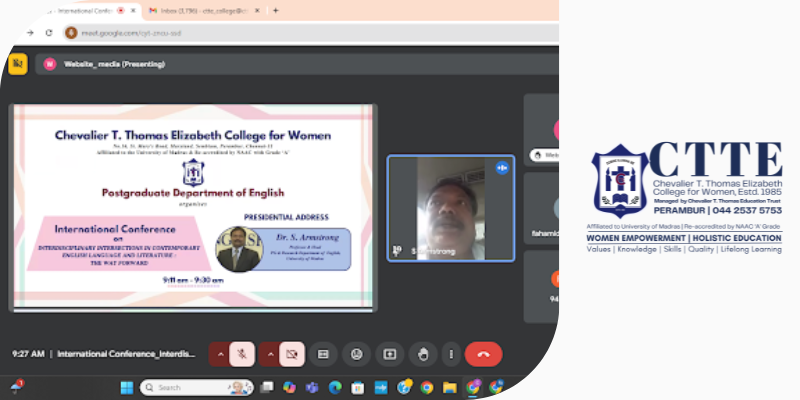Open Microsoft Edge from taskbar
This screenshot has width=800, height=400.
[335, 388]
